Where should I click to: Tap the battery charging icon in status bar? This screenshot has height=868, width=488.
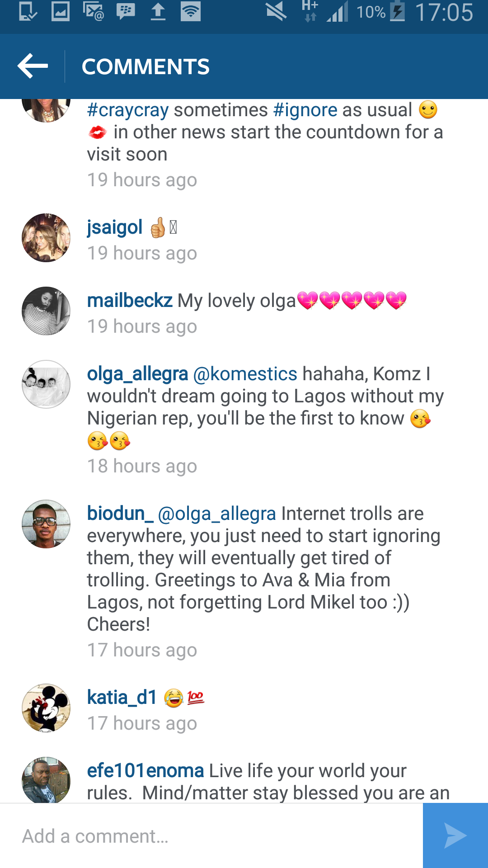point(397,11)
